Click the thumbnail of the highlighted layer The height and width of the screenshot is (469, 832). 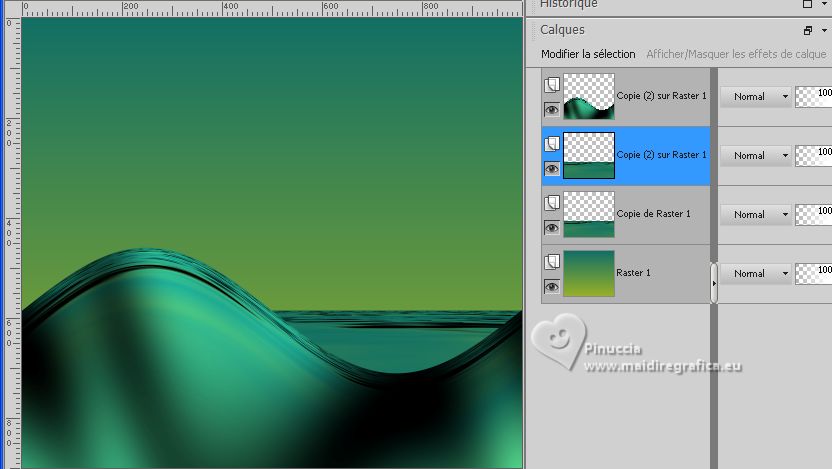click(589, 155)
